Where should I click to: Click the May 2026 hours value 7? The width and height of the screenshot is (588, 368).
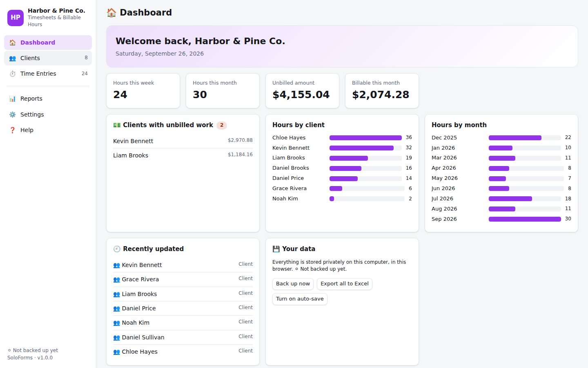[570, 178]
